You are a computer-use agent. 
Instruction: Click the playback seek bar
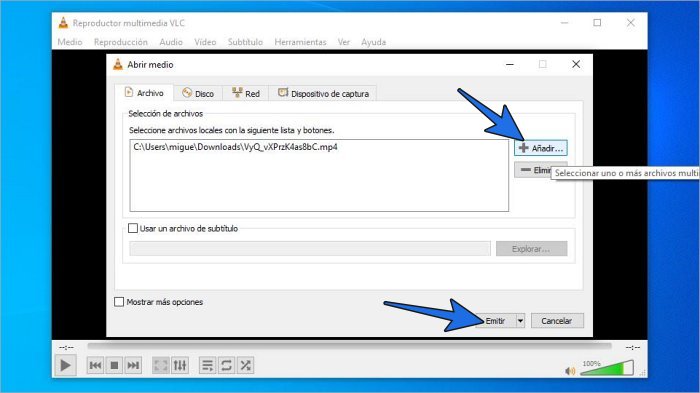click(x=349, y=346)
